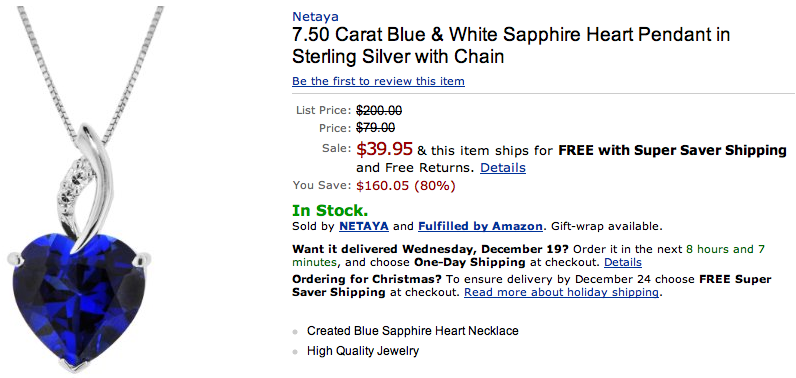Click the green 'In Stock.' status text

[x=330, y=210]
